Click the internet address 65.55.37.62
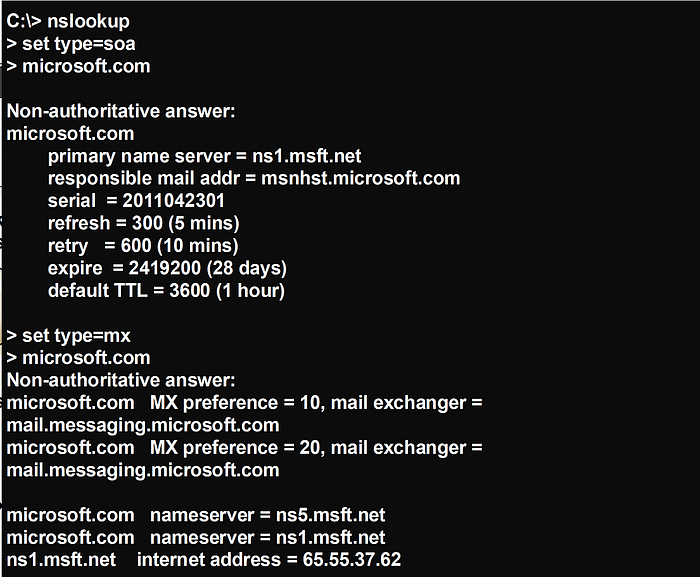This screenshot has width=700, height=577. [351, 559]
